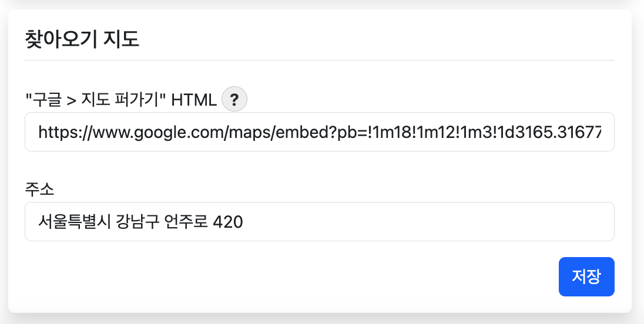Click the question mark help icon
The width and height of the screenshot is (644, 324).
coord(234,98)
